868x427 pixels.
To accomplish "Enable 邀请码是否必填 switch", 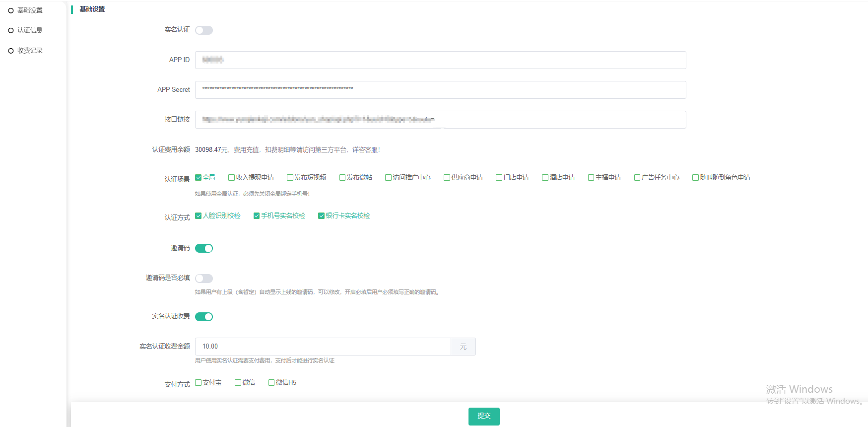I will tap(203, 279).
